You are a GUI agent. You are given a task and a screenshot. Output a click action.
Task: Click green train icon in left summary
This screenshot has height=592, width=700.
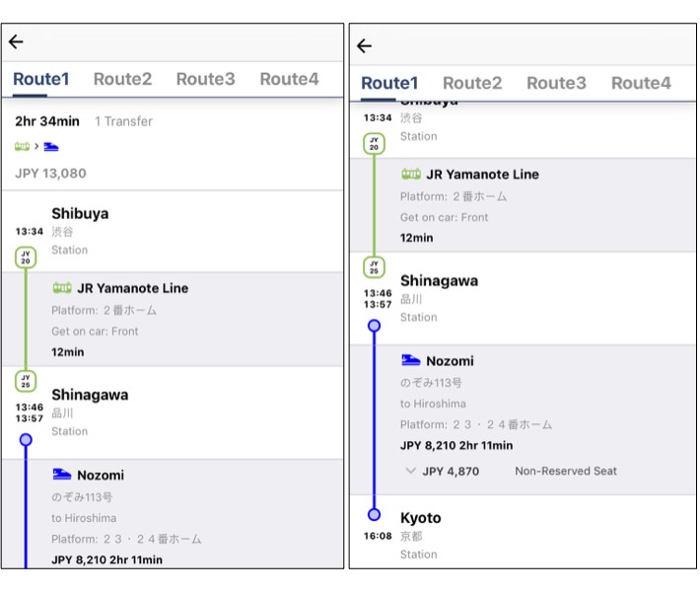(22, 147)
